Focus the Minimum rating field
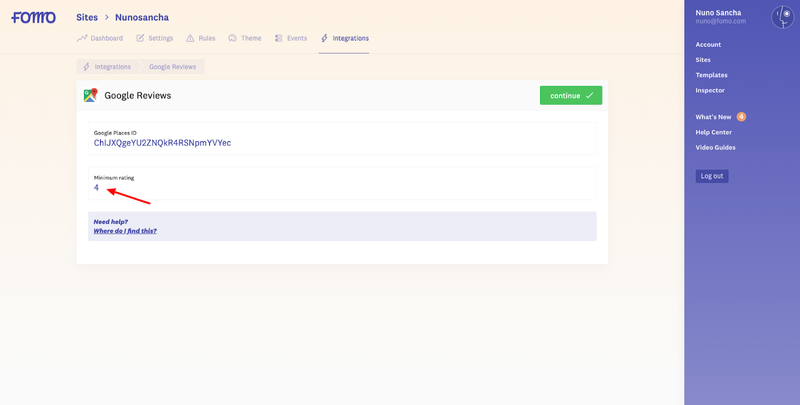 point(342,183)
